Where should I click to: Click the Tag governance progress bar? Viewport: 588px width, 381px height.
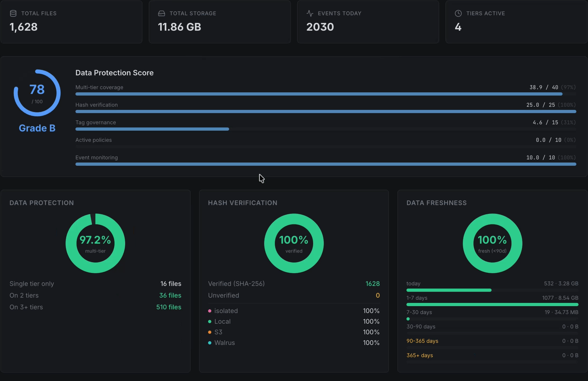tap(326, 129)
